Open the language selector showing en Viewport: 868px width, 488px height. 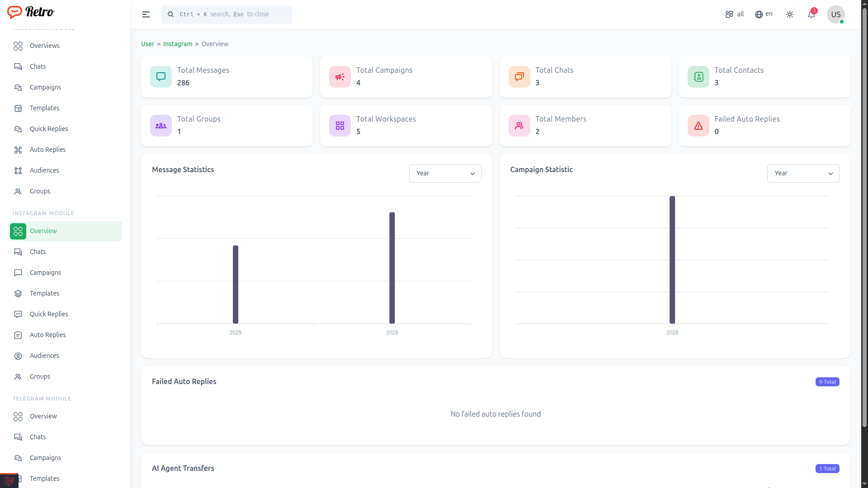click(x=764, y=14)
